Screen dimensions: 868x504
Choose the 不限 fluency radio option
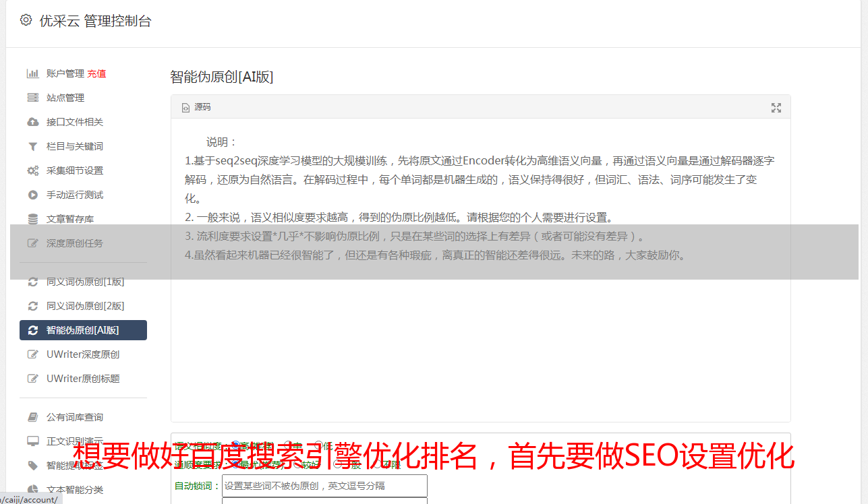click(x=376, y=464)
